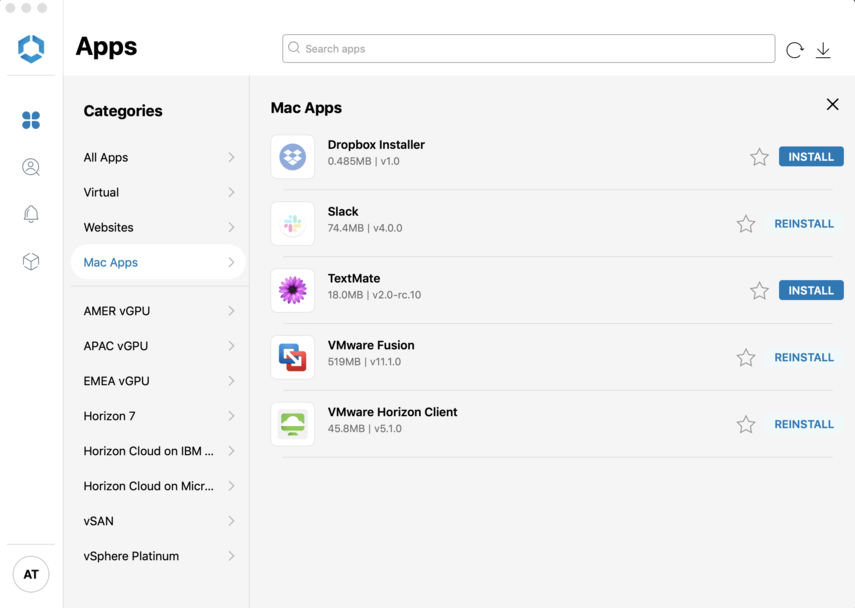Click the refresh icon beside search bar
The height and width of the screenshot is (608, 855).
(794, 50)
